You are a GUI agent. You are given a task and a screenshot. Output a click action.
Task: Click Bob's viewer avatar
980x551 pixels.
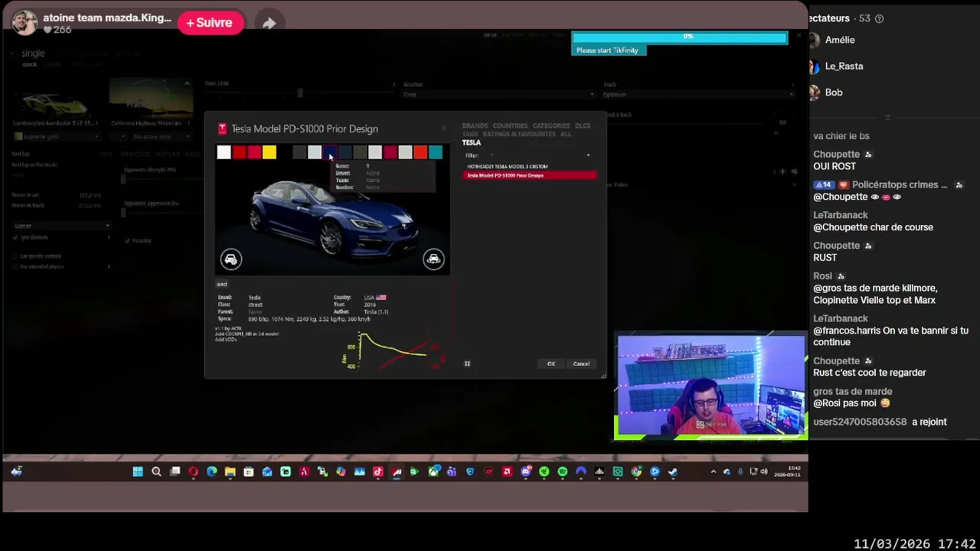[814, 92]
